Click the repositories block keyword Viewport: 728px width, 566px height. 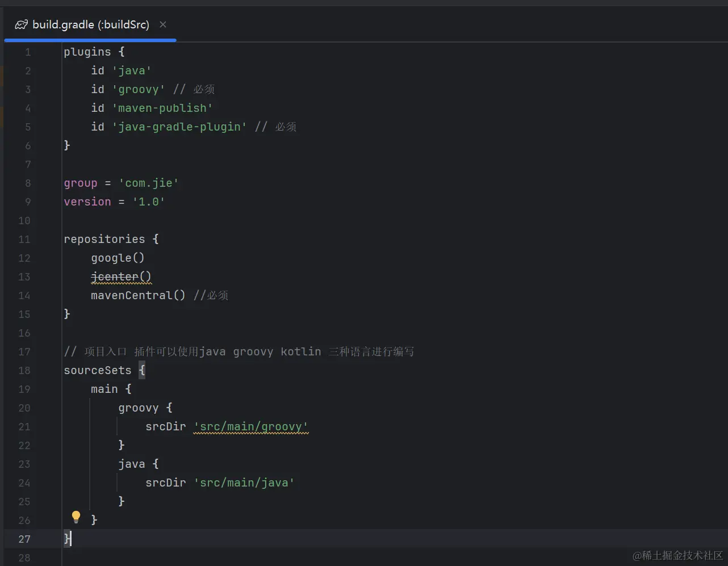pyautogui.click(x=104, y=239)
